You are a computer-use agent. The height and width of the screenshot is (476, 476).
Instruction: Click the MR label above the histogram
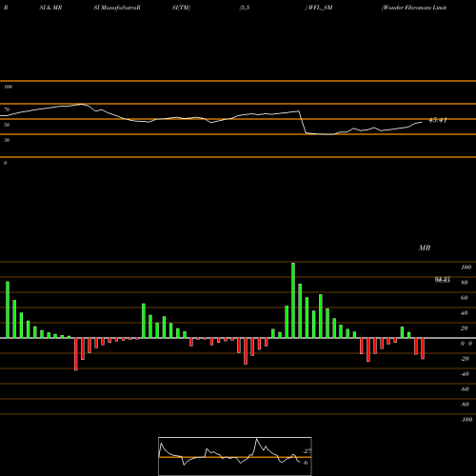pos(425,248)
